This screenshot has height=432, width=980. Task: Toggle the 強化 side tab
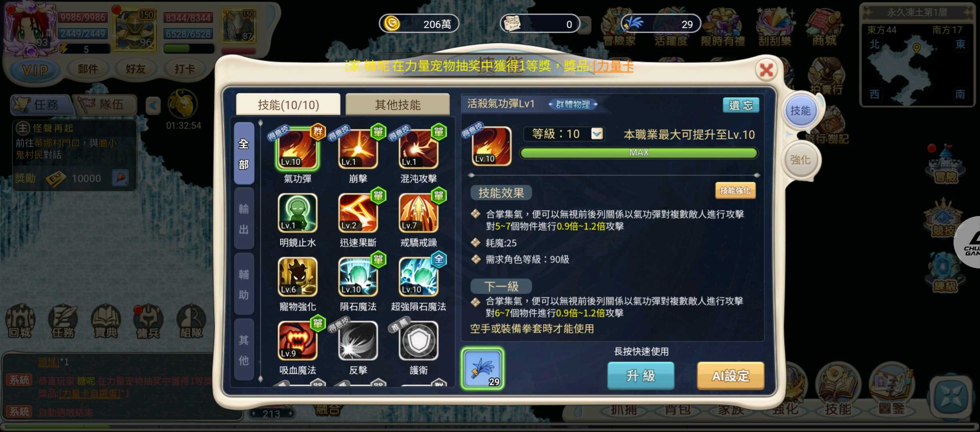pyautogui.click(x=800, y=160)
